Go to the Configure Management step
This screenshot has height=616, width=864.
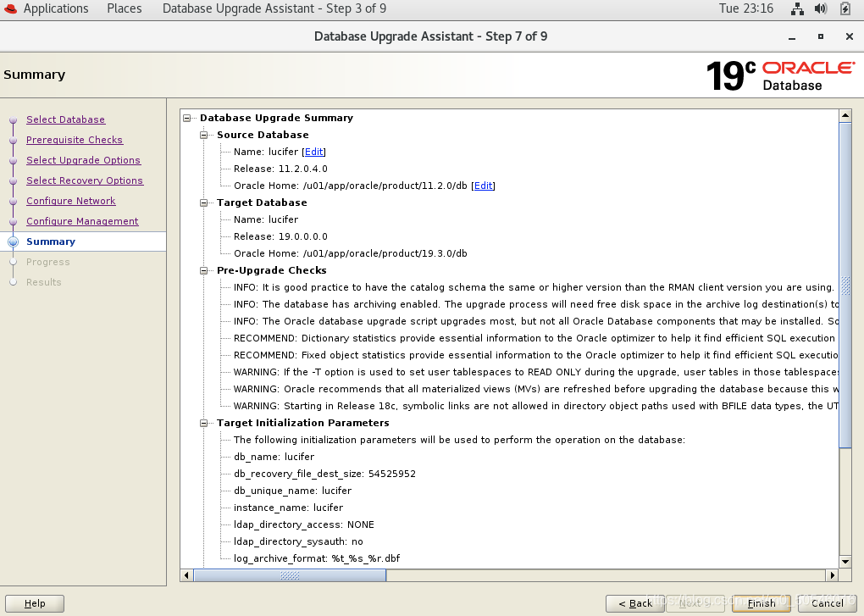tap(82, 221)
